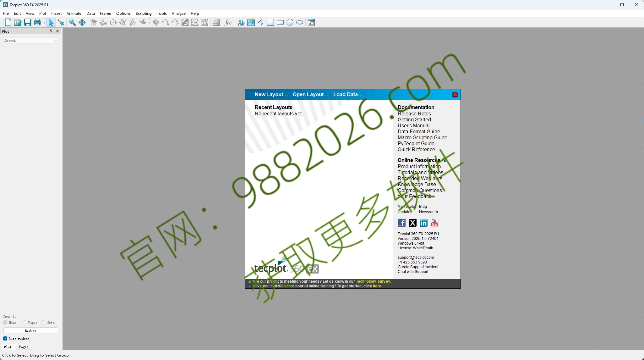Open the Analyze menu
The image size is (644, 360).
[178, 14]
